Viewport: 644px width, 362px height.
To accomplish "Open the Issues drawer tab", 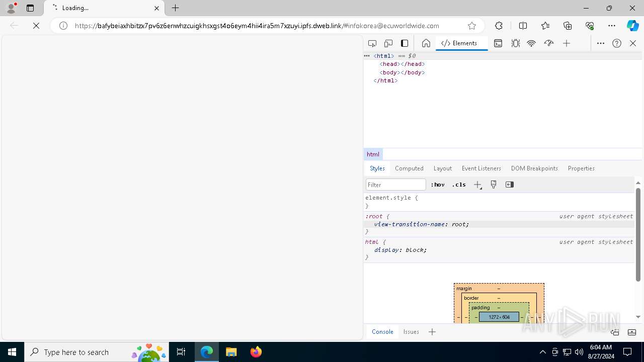I will (411, 332).
